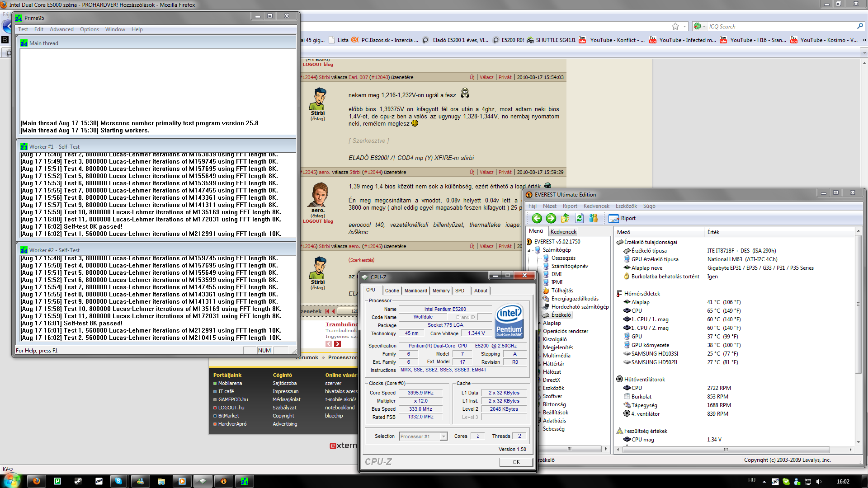
Task: Switch to CPU-Z Memory tab
Action: click(x=441, y=291)
